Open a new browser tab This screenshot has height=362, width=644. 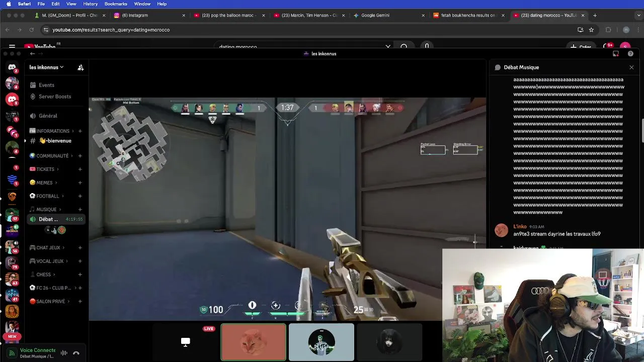595,16
